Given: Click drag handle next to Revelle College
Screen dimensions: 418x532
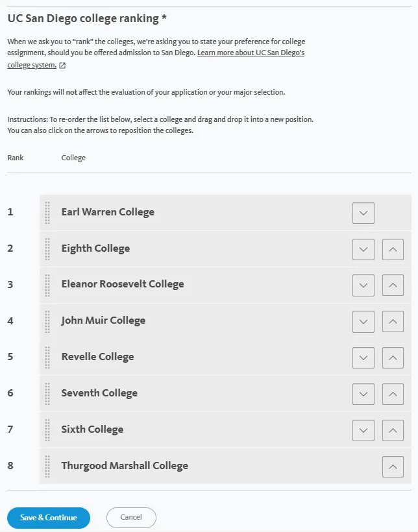Looking at the screenshot, I should point(47,357).
